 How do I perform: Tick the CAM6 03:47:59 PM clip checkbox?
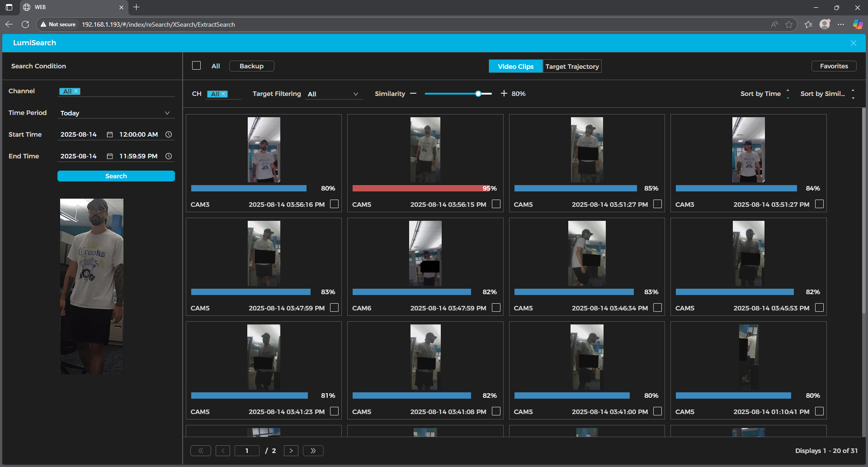coord(496,308)
